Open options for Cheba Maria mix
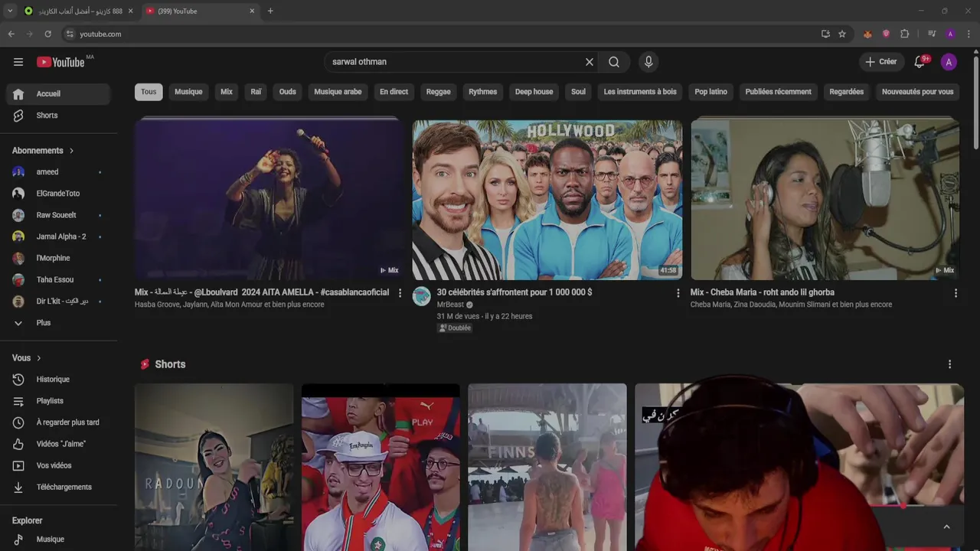The height and width of the screenshot is (551, 980). (x=955, y=293)
